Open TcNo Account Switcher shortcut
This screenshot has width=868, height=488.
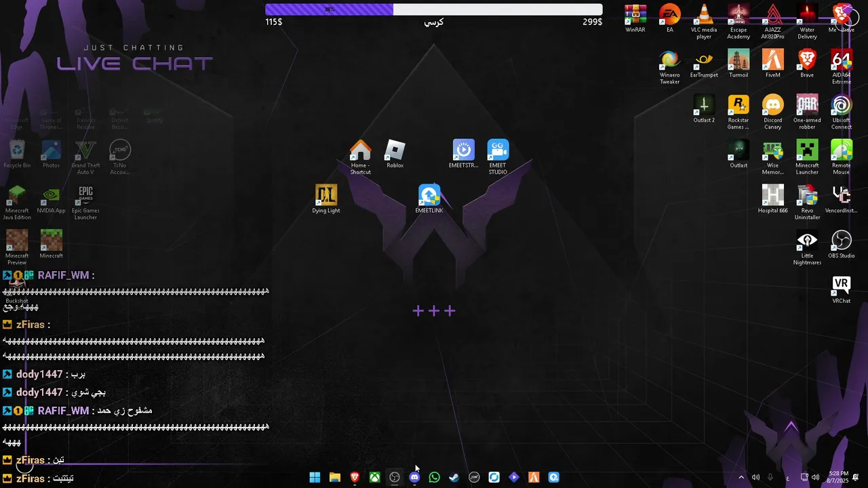119,158
